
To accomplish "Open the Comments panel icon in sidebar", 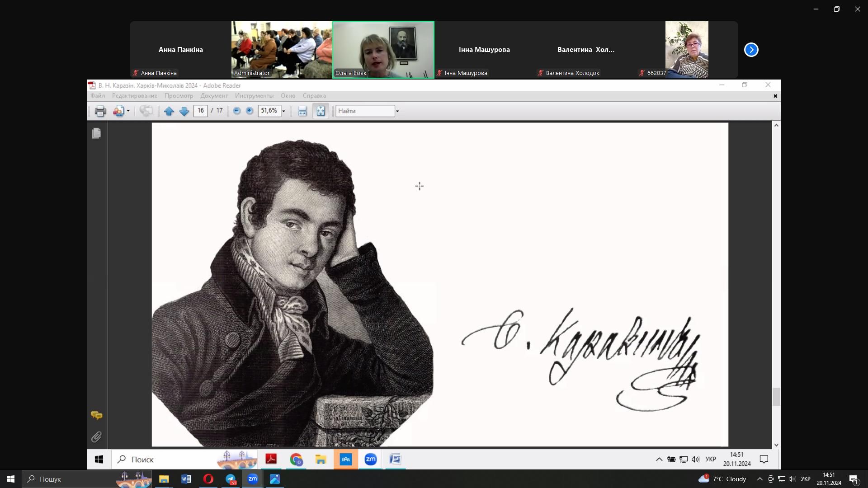I will [96, 415].
